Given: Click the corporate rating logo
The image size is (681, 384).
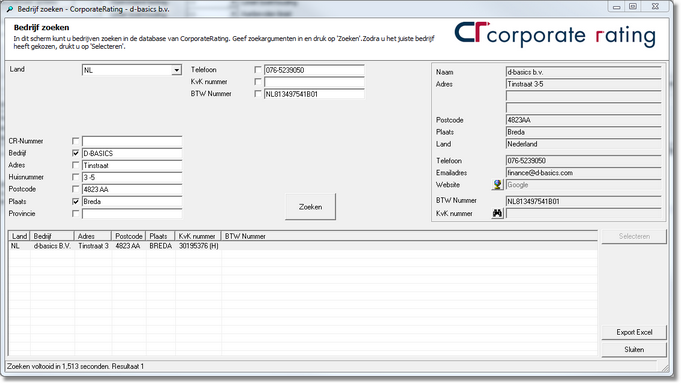Looking at the screenshot, I should coord(555,35).
